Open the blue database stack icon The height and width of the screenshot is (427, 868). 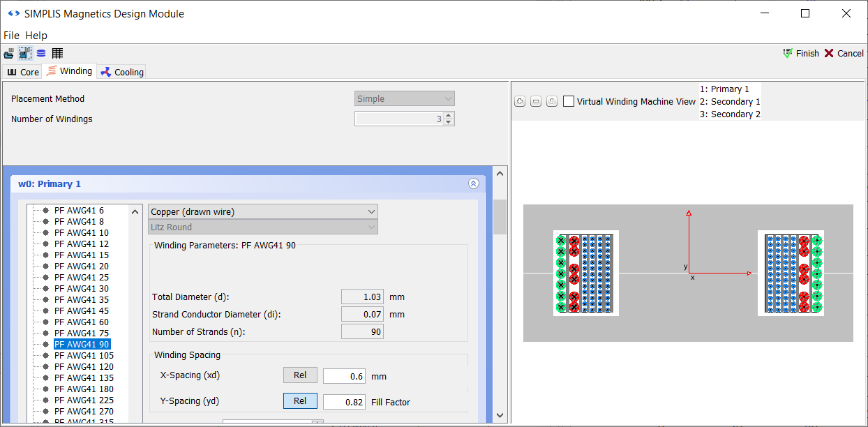(x=41, y=54)
